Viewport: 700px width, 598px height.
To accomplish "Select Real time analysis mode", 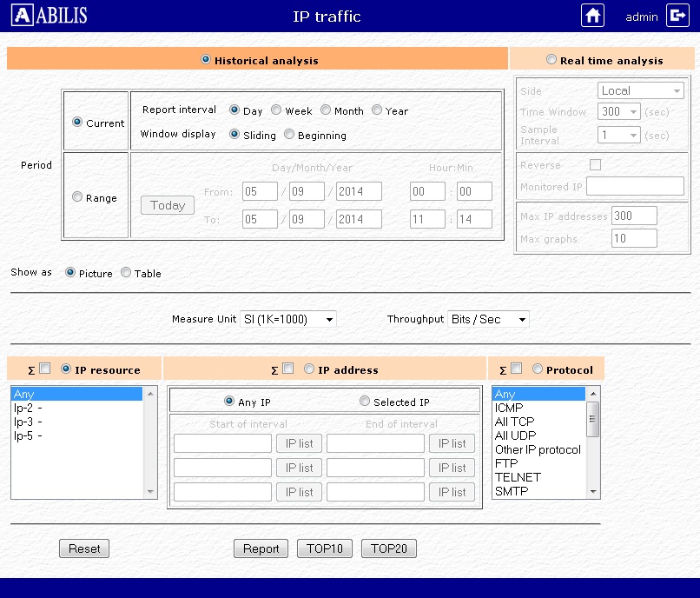I will click(551, 60).
